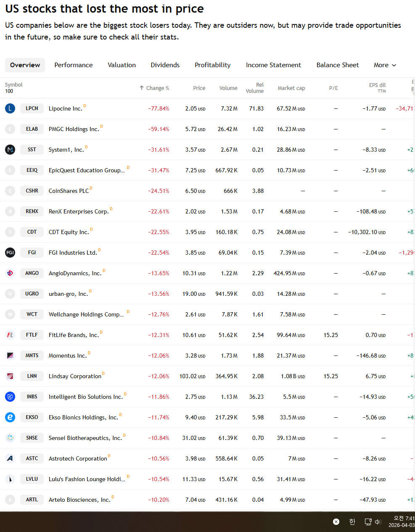Sort by the Symbol column header
415x532 pixels.
[x=14, y=85]
